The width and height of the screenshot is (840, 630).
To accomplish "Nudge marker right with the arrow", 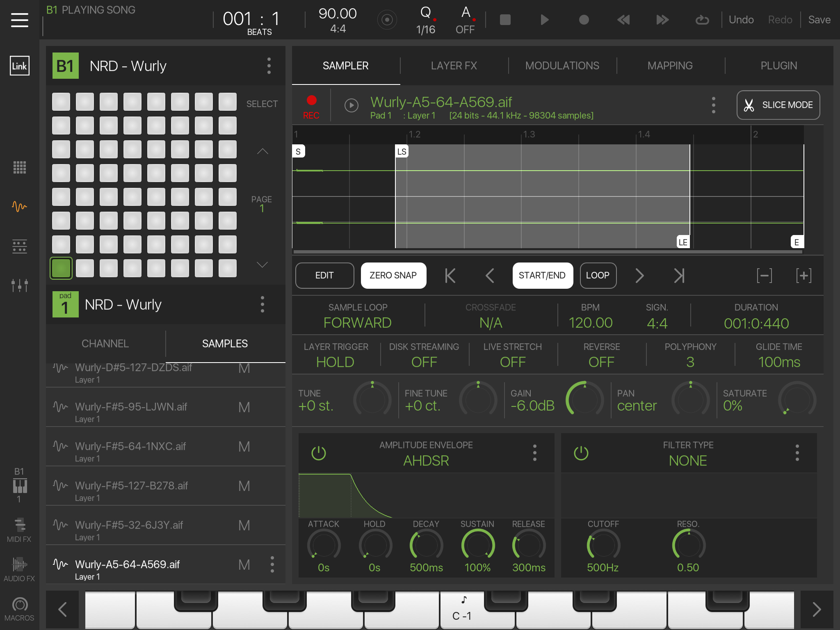I will point(639,276).
